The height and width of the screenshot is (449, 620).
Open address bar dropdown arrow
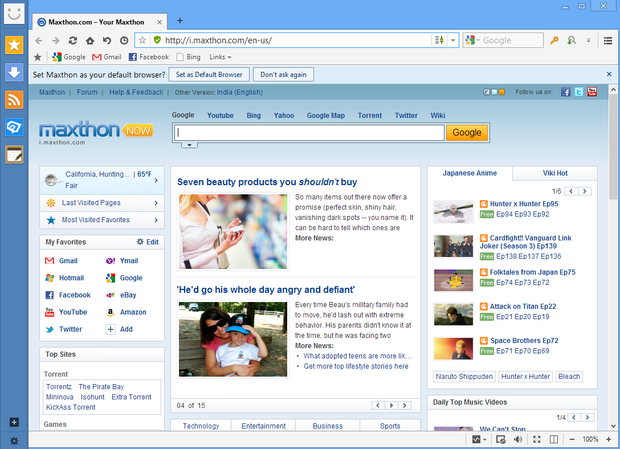(453, 40)
